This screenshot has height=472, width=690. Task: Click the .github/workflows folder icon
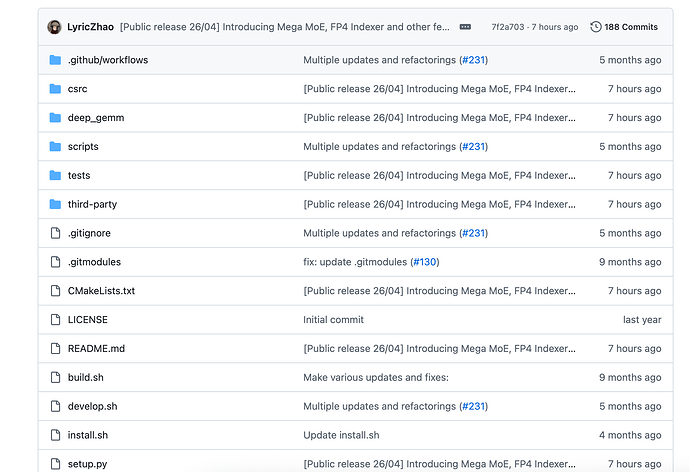(x=55, y=60)
